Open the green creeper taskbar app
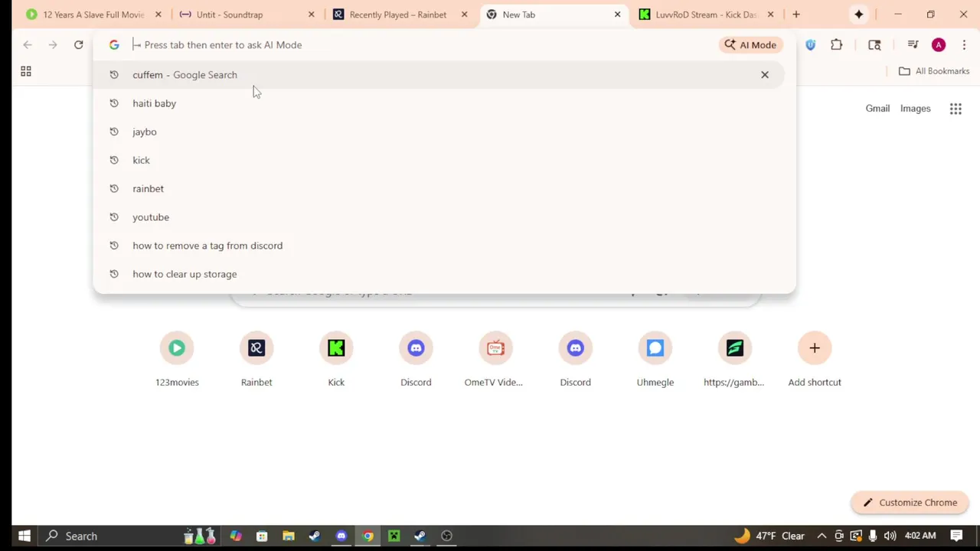The image size is (980, 551). click(394, 536)
